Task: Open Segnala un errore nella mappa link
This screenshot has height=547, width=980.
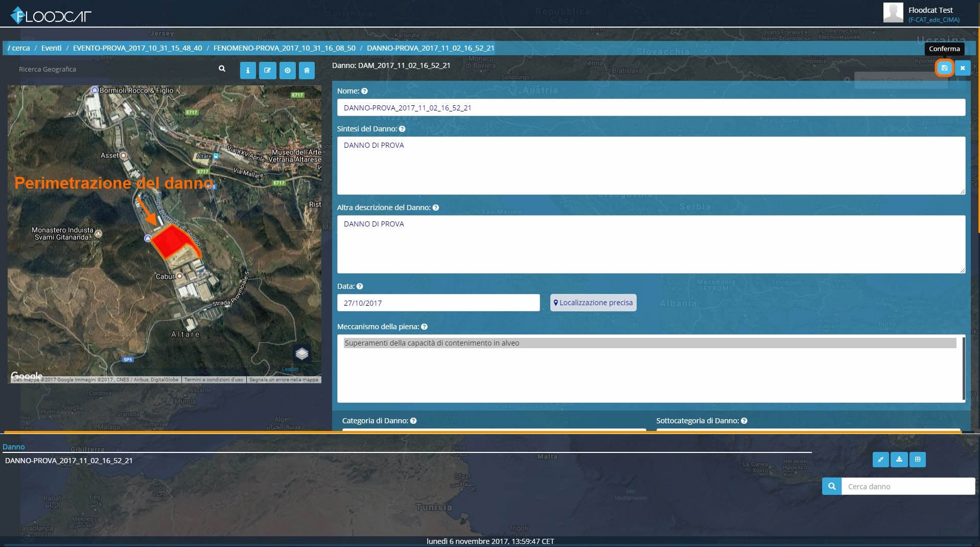Action: pyautogui.click(x=284, y=380)
